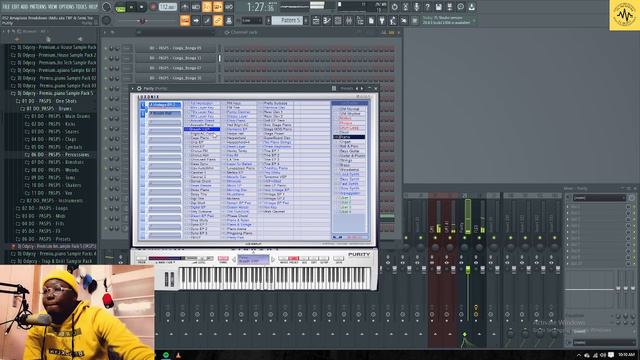This screenshot has width=640, height=360.
Task: Click the Play button in transport
Action: pyautogui.click(x=131, y=7)
